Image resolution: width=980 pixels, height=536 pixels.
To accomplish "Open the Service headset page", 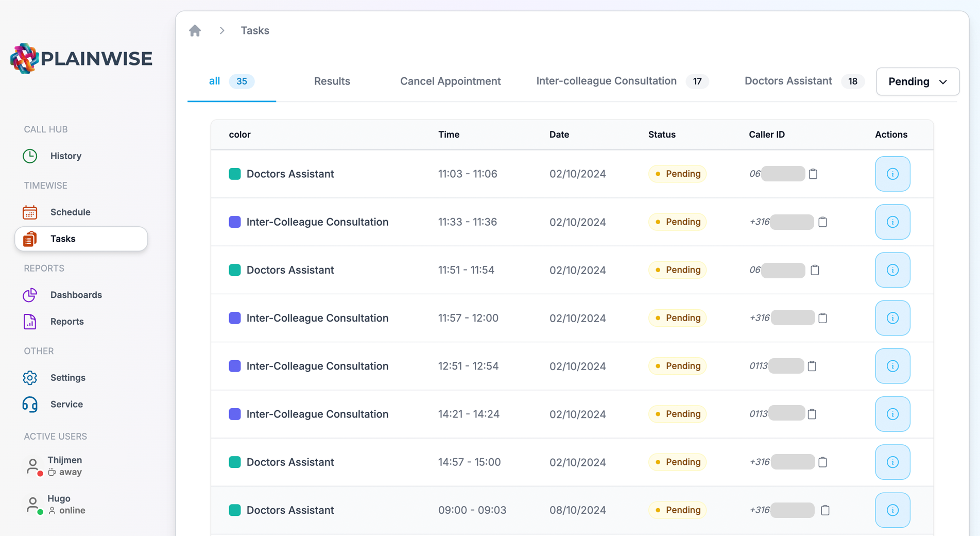I will tap(66, 405).
